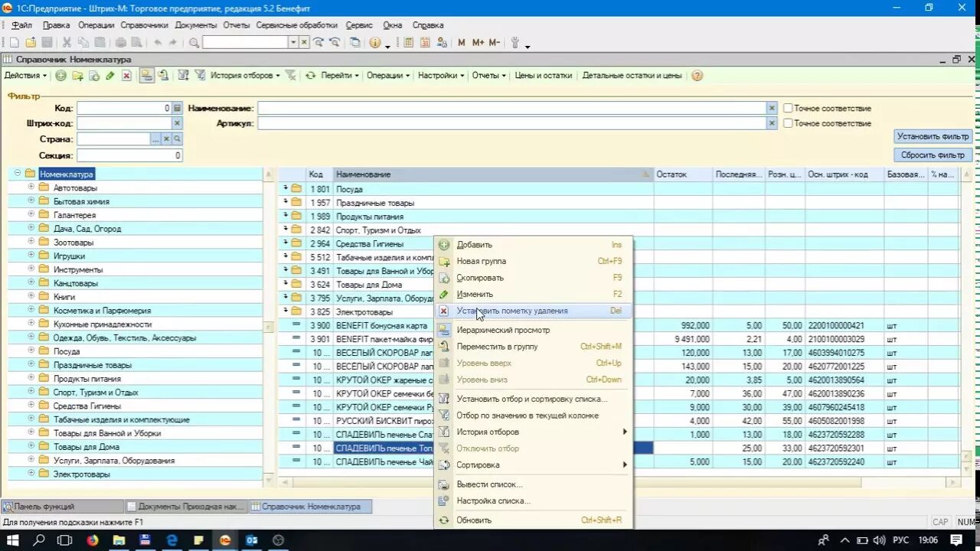Click the info help icon in main toolbar
This screenshot has width=980, height=551.
(x=375, y=43)
